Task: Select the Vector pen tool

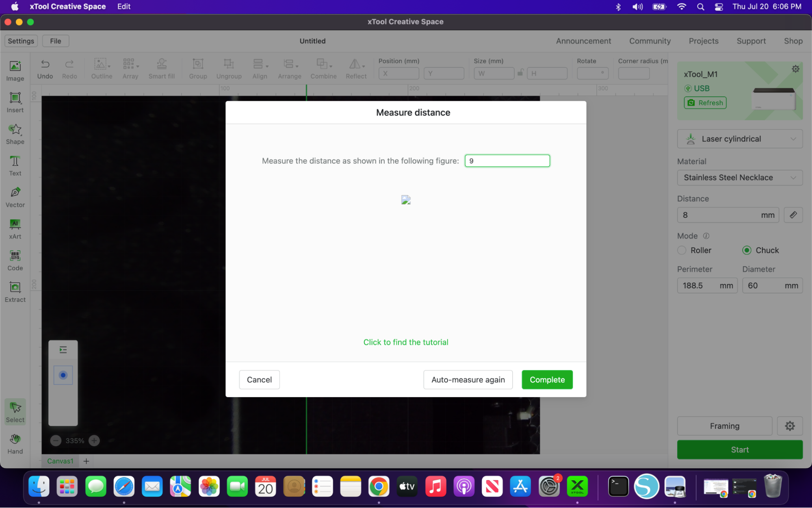Action: [x=15, y=197]
